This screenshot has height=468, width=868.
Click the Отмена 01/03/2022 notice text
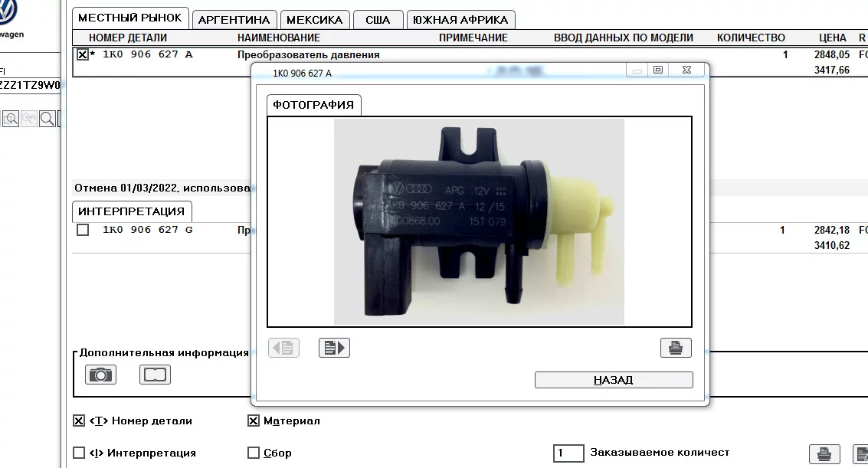162,188
